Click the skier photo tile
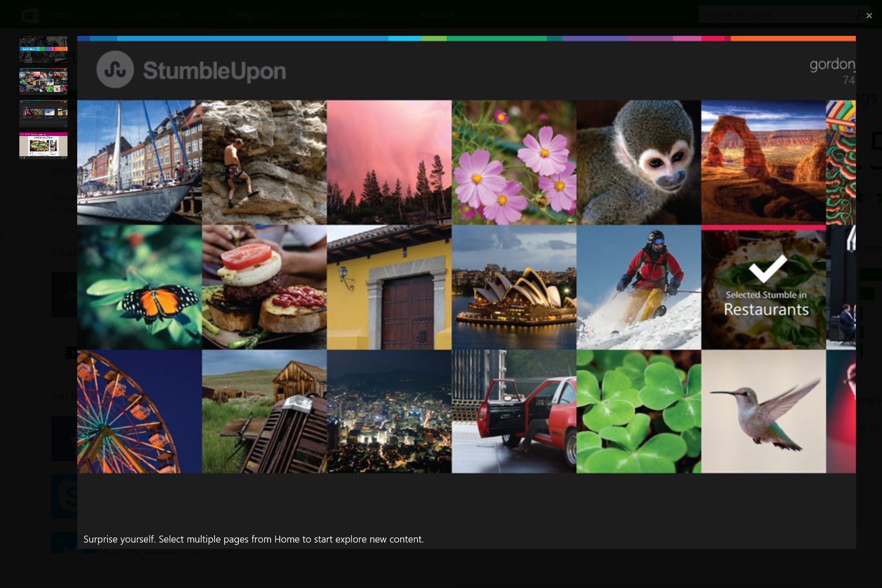Screen dimensions: 882x588 pyautogui.click(x=639, y=287)
